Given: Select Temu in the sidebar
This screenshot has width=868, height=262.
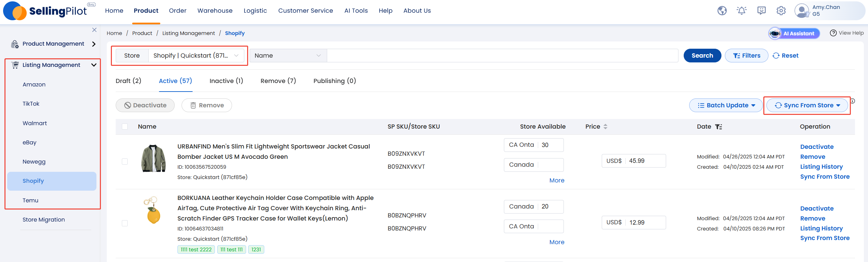Looking at the screenshot, I should coord(31,200).
